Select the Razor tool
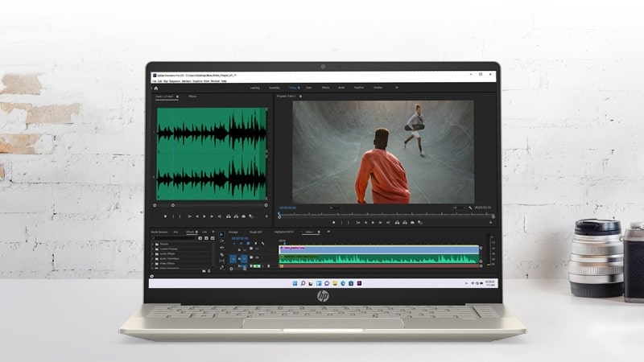644x362 pixels. tap(222, 254)
